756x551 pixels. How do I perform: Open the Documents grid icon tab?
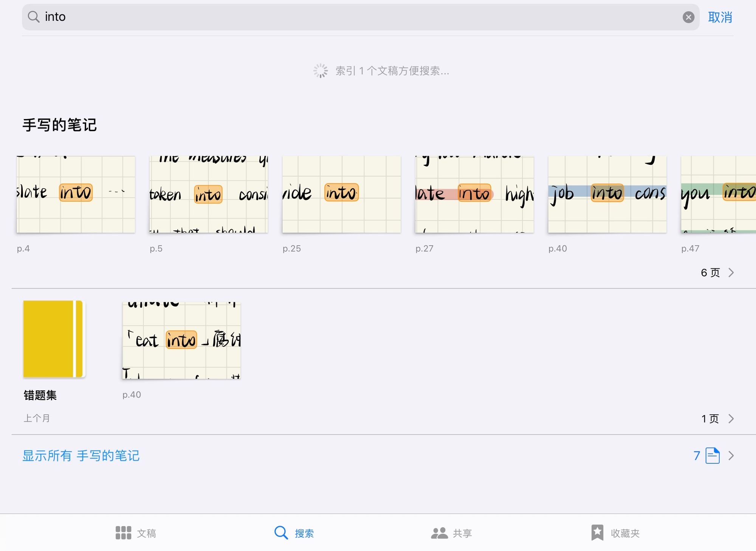pos(123,533)
